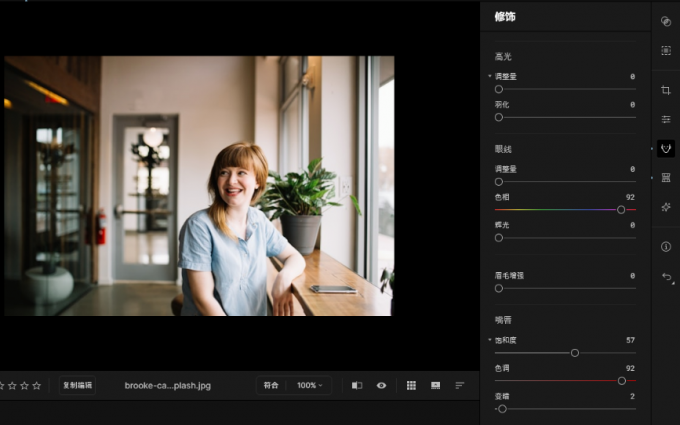Click the dashed-square selection icon in sidebar
680x425 pixels.
(x=666, y=50)
